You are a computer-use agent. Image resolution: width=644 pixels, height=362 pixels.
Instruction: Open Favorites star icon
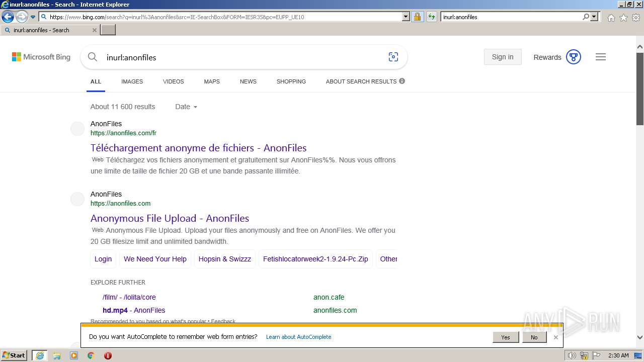click(x=623, y=18)
